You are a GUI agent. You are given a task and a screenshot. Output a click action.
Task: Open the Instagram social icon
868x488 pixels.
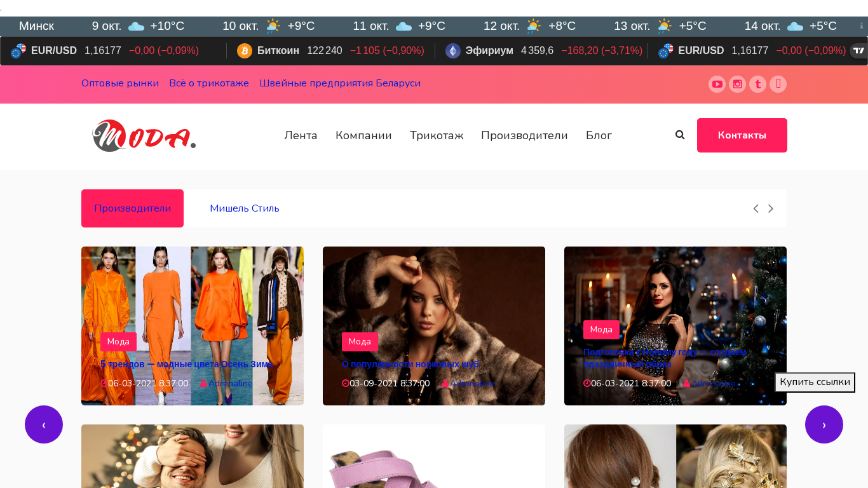[x=737, y=84]
